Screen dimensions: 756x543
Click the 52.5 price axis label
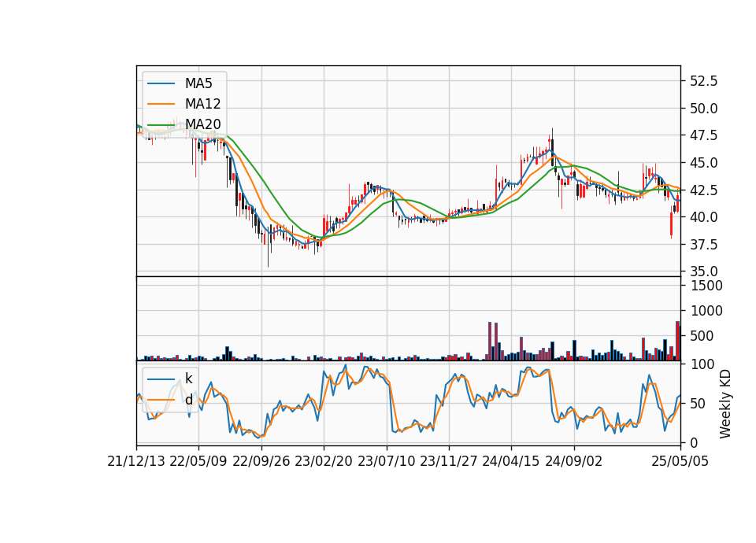click(x=703, y=81)
